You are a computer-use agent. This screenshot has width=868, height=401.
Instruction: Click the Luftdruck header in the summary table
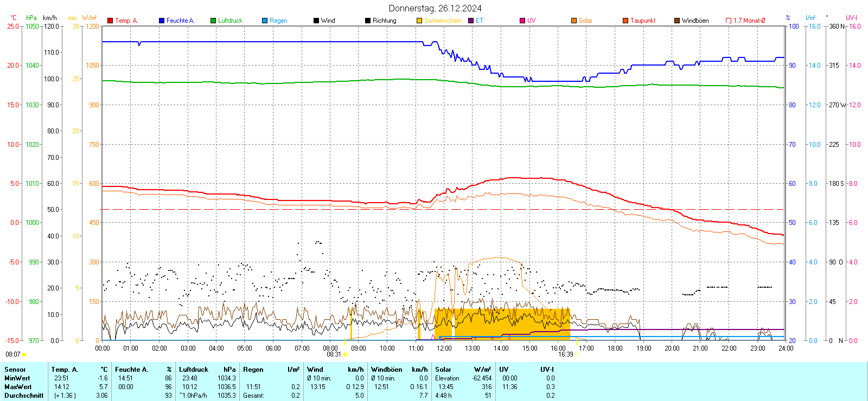click(194, 370)
